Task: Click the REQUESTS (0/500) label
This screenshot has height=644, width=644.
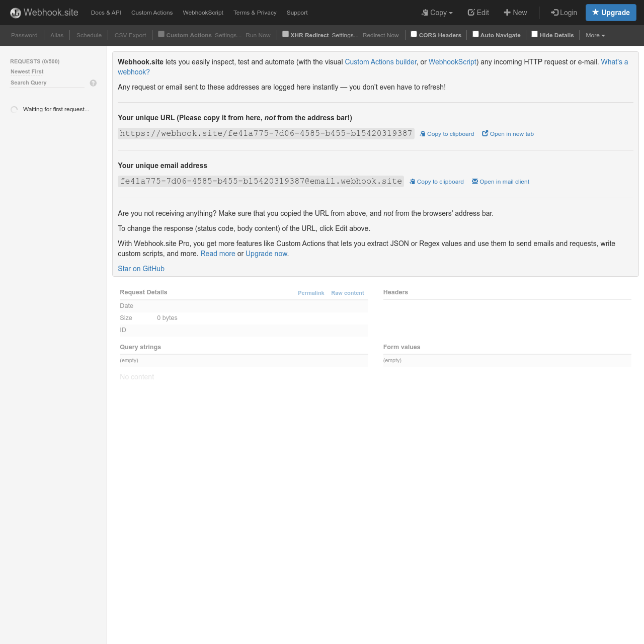Action: point(35,61)
